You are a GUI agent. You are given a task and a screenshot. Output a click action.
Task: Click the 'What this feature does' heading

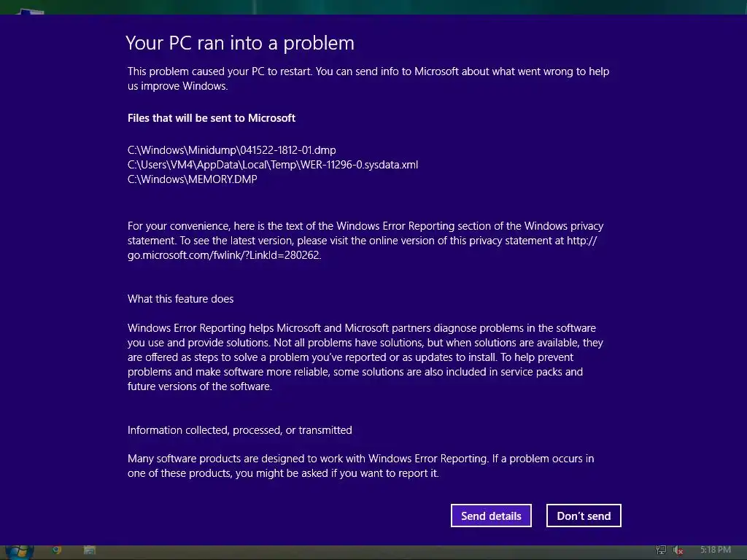pyautogui.click(x=181, y=299)
